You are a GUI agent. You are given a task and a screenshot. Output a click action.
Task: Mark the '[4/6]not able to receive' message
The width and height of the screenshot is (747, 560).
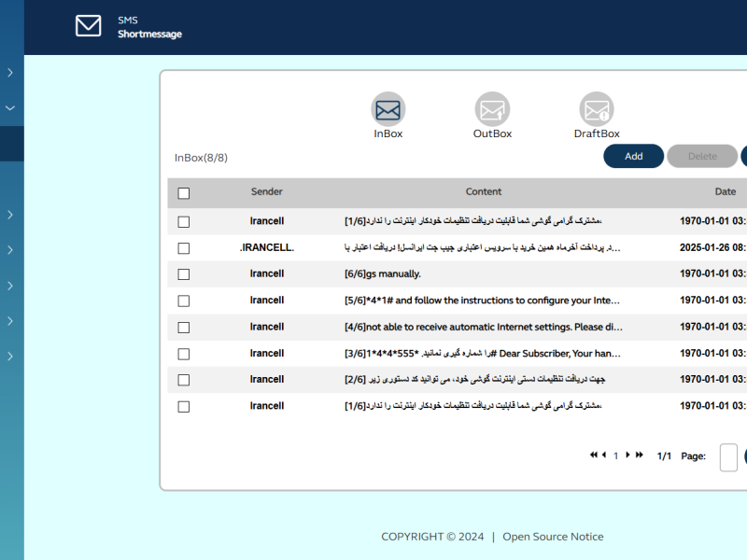[183, 328]
